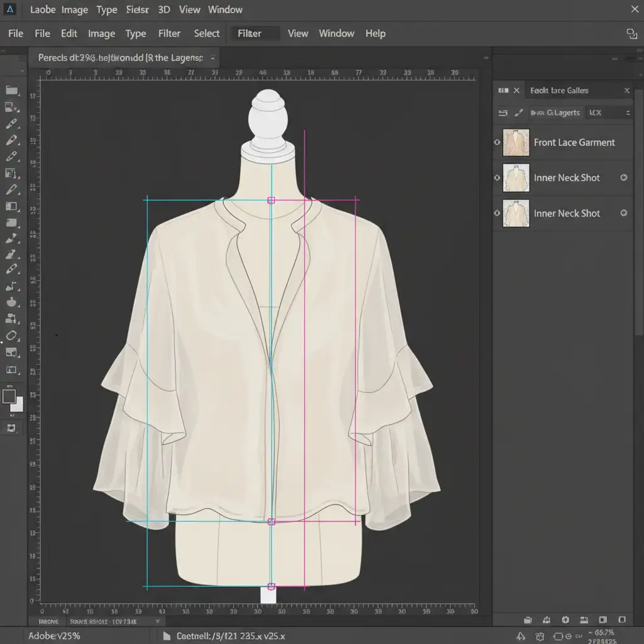Click the quick mask icon below color swatches
This screenshot has width=644, height=644.
[11, 428]
